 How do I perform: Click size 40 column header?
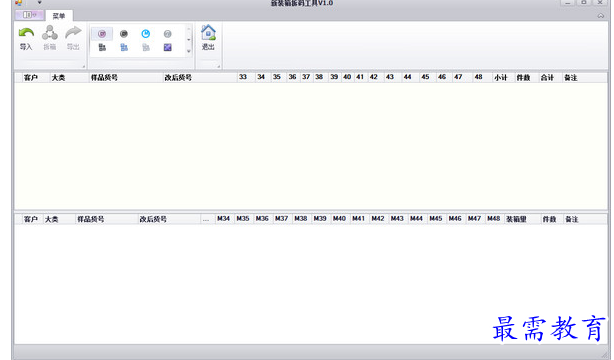point(347,77)
